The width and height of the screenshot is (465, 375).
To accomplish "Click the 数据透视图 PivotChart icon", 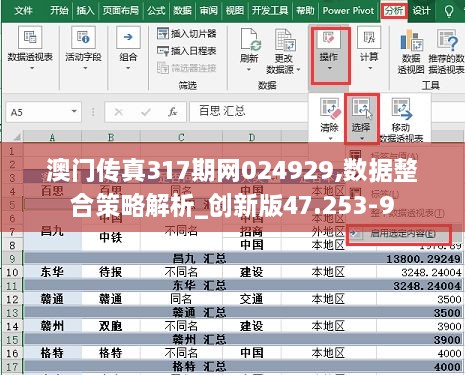I will [x=411, y=40].
